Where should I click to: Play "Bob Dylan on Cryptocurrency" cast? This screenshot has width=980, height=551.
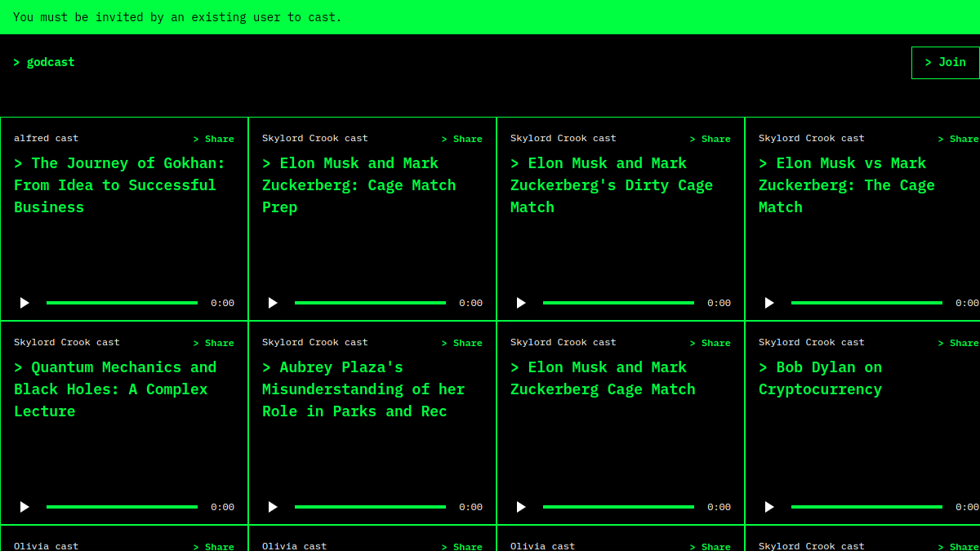pyautogui.click(x=769, y=507)
